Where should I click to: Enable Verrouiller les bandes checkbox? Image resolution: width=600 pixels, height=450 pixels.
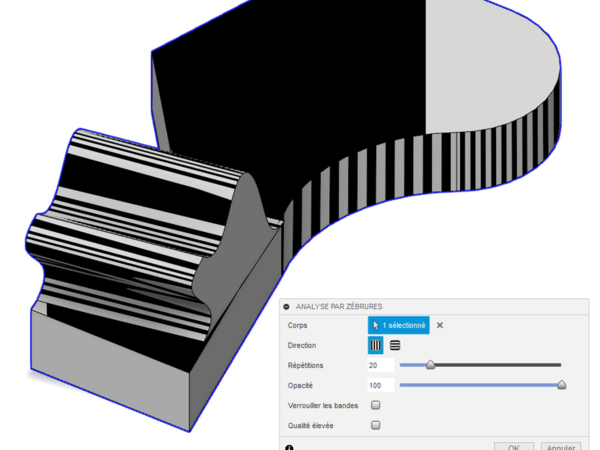pos(376,405)
